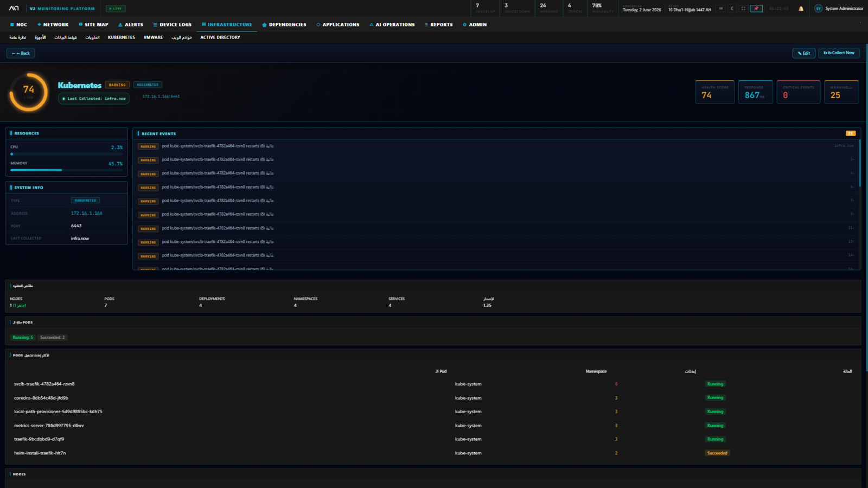Switch to the VMware sub-tab

(x=153, y=37)
